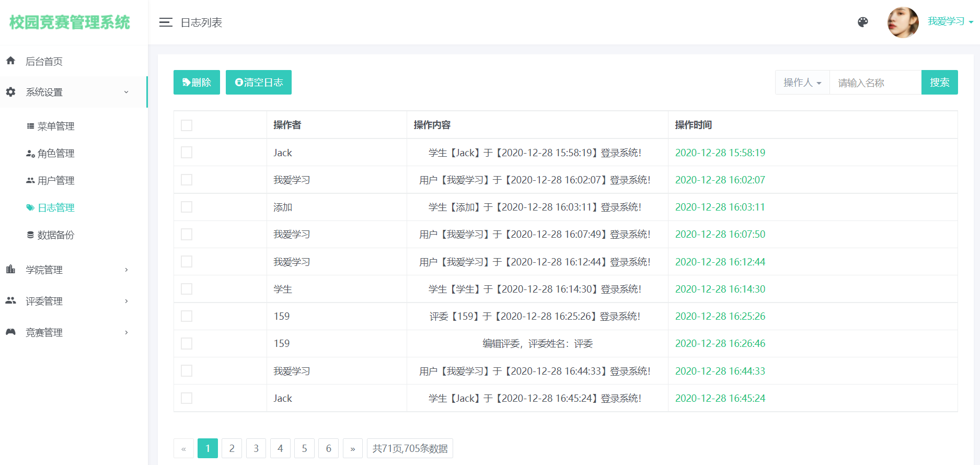
Task: Check the 我爱学习 16:02:07 row checkbox
Action: (187, 180)
